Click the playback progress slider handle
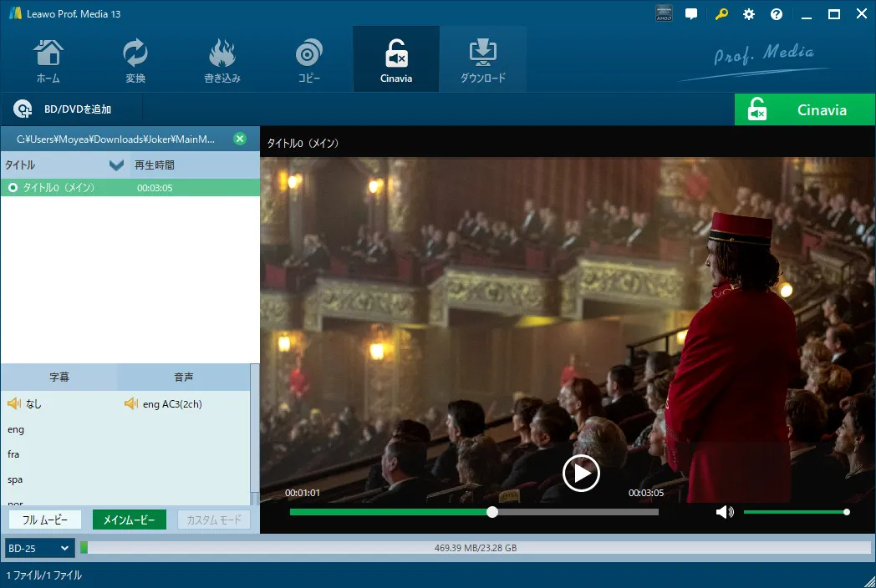This screenshot has height=588, width=876. (x=492, y=512)
